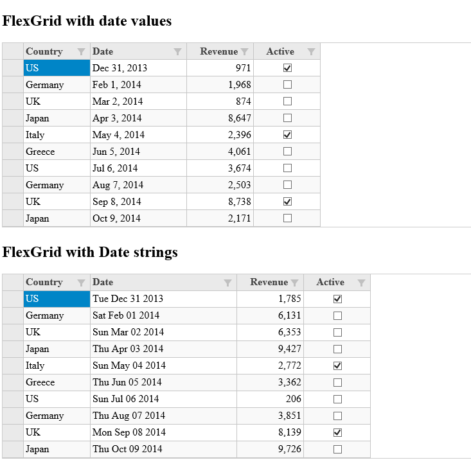Uncheck Active for Sep 8, 2014 row
471x476 pixels.
click(287, 202)
